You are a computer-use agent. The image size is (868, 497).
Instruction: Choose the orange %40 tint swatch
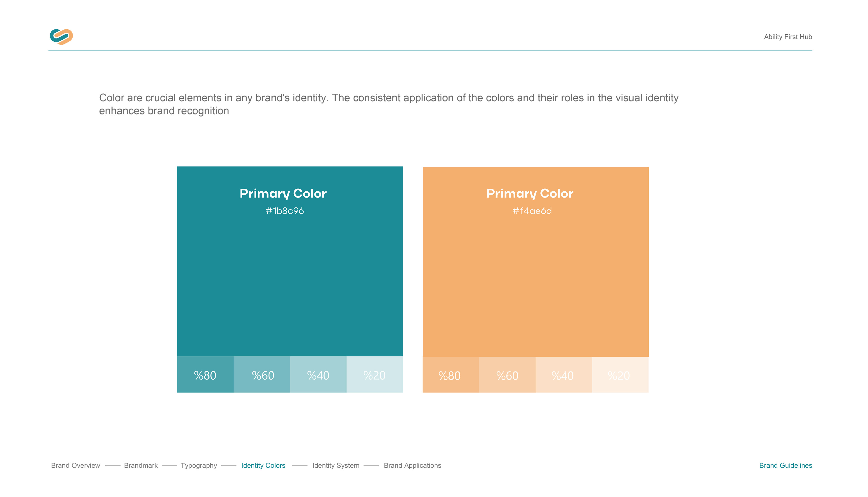(564, 375)
